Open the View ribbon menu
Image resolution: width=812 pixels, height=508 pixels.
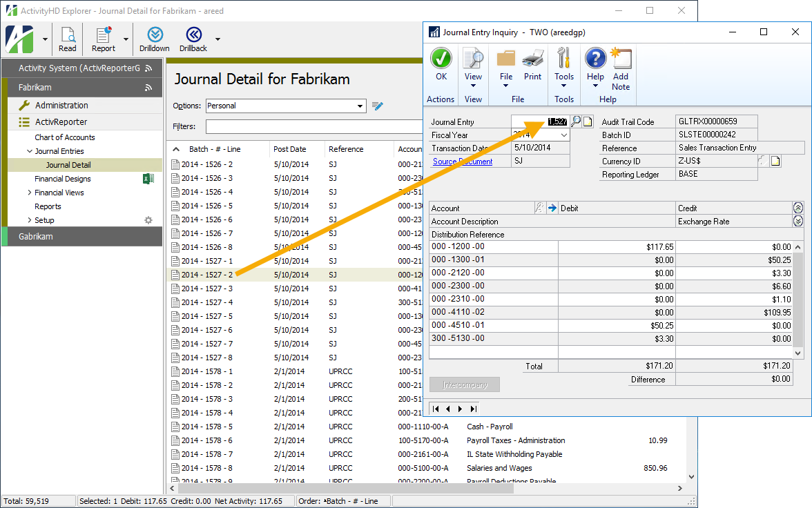pos(473,77)
